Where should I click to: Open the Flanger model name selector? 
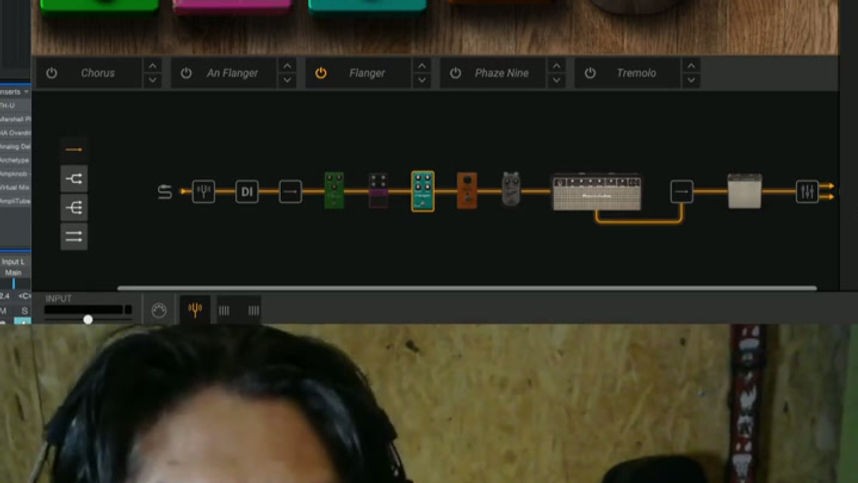click(367, 73)
